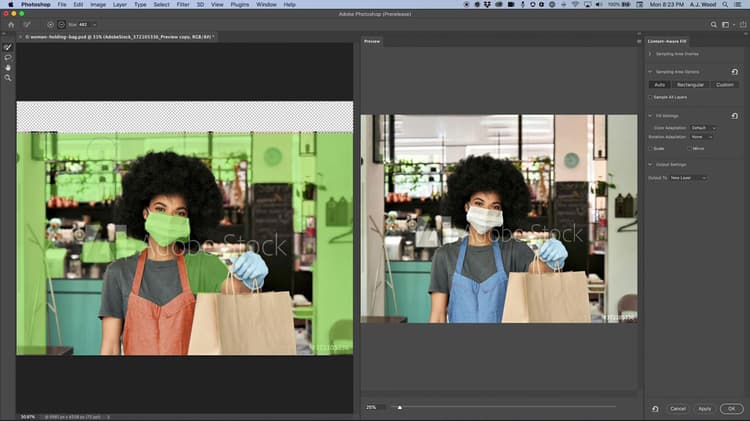
Task: Click the Preview panel image
Action: (499, 219)
